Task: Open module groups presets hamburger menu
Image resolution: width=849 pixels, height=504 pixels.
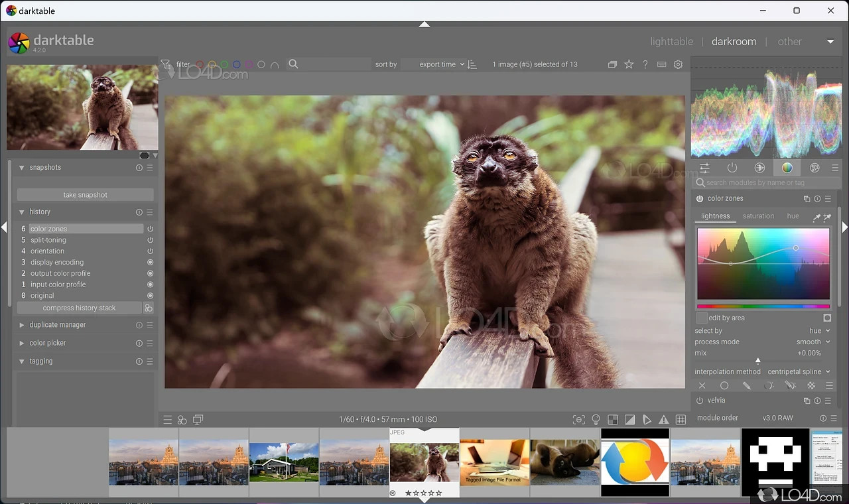Action: pyautogui.click(x=835, y=168)
